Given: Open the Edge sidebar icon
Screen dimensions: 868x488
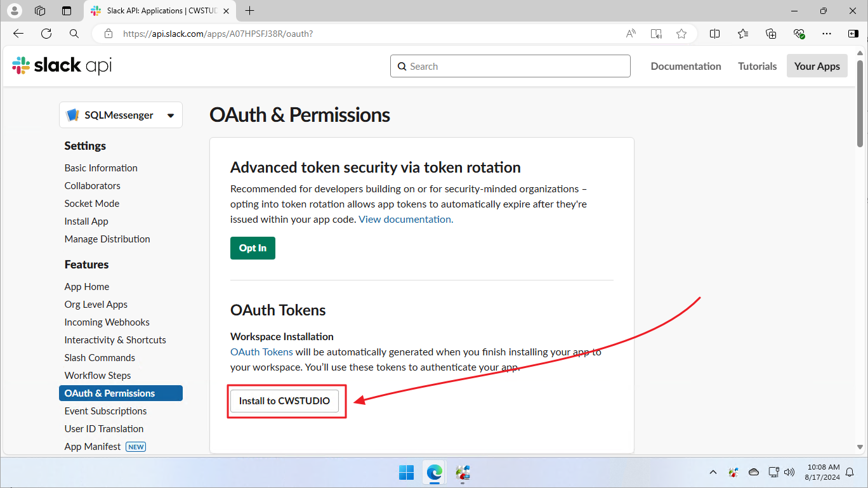Looking at the screenshot, I should click(x=853, y=34).
